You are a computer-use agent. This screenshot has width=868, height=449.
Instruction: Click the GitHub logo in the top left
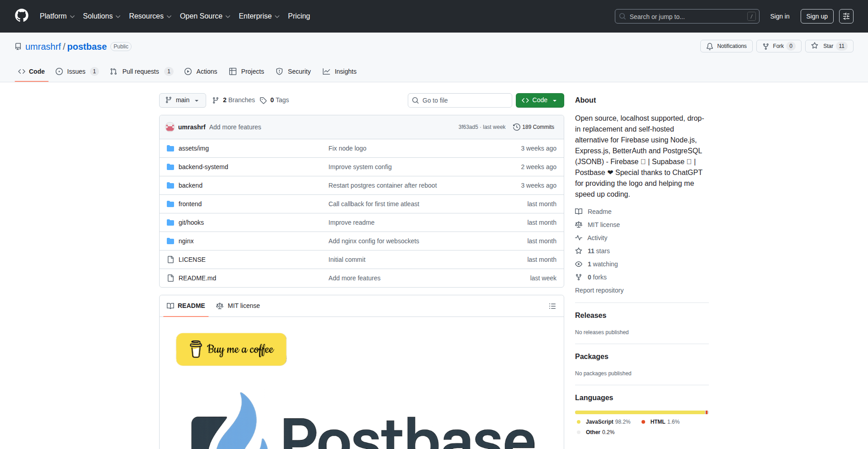[x=21, y=16]
